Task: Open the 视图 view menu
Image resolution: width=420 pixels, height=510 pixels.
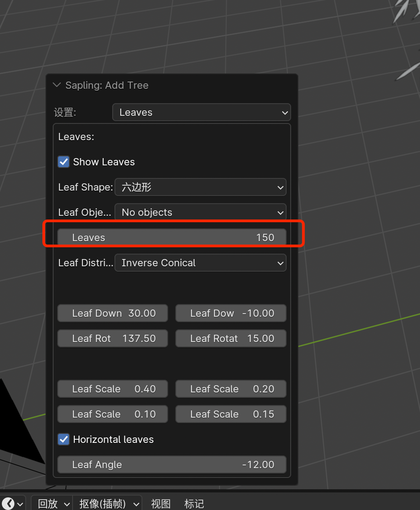Action: (161, 504)
